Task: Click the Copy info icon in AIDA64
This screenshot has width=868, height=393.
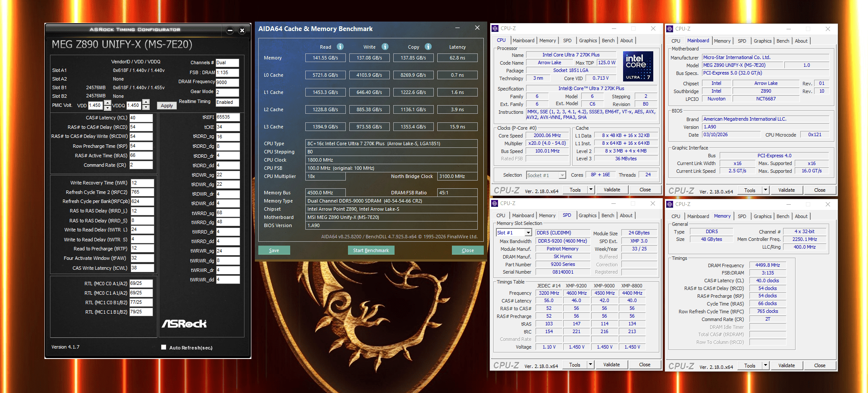Action: tap(428, 47)
